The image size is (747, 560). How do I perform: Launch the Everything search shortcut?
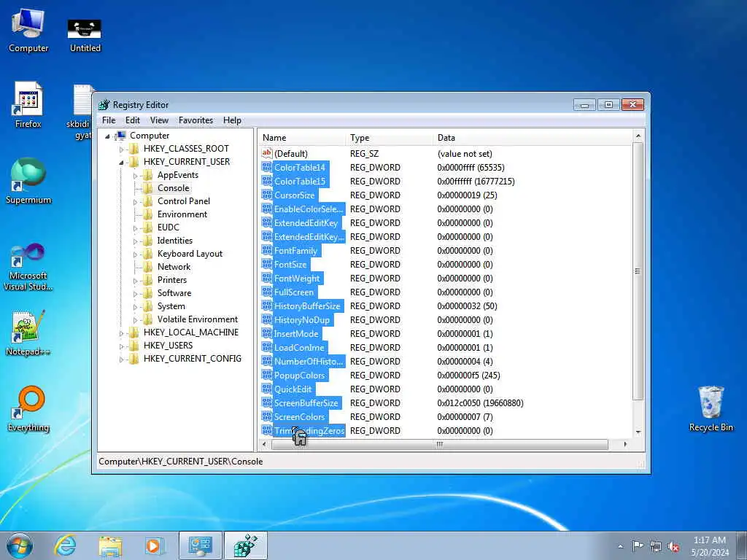28,408
